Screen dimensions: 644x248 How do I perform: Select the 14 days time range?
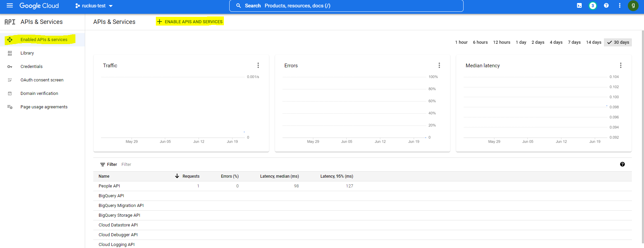tap(594, 42)
